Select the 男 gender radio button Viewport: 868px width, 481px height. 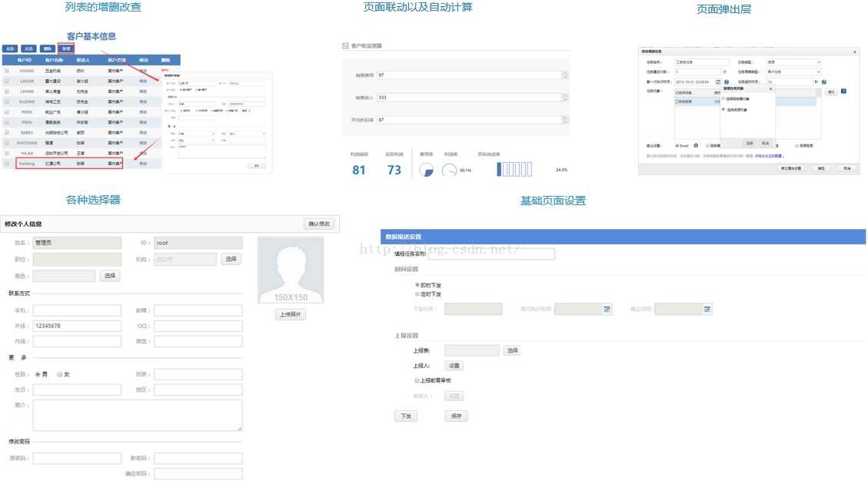(x=38, y=375)
